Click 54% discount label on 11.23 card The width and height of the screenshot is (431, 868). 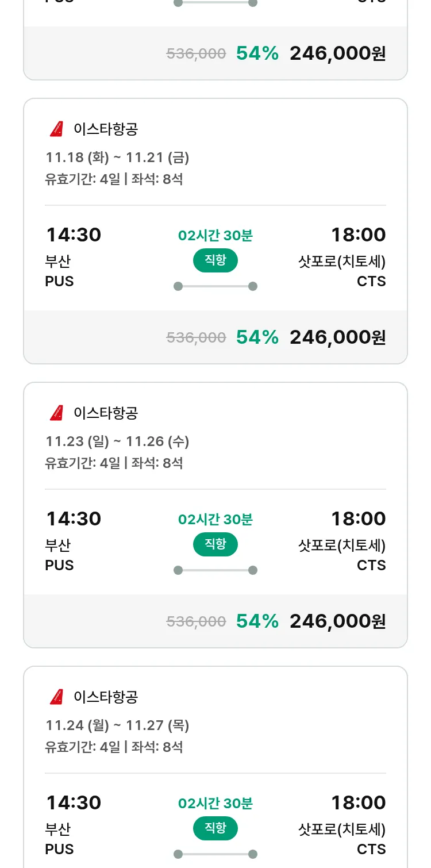click(257, 621)
